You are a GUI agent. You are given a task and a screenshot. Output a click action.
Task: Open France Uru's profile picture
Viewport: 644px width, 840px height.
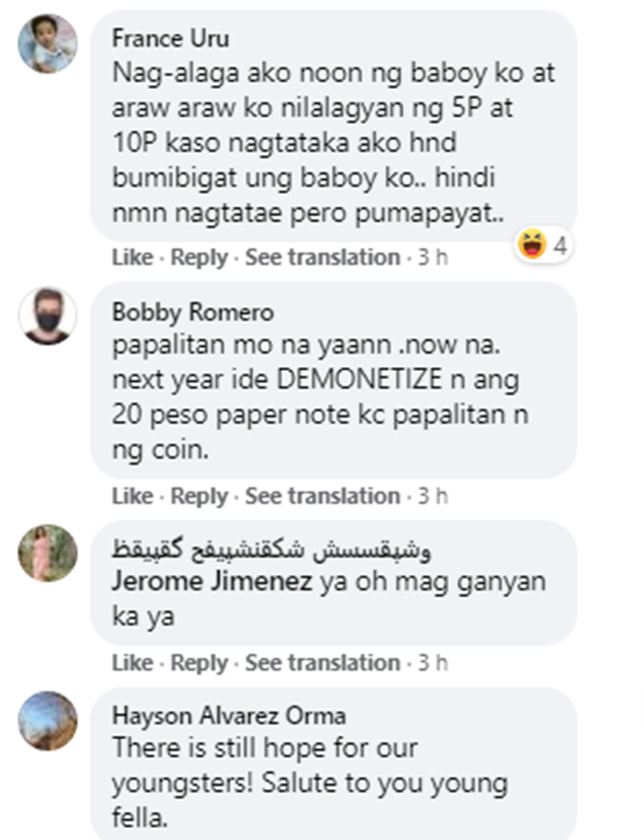pos(48,44)
